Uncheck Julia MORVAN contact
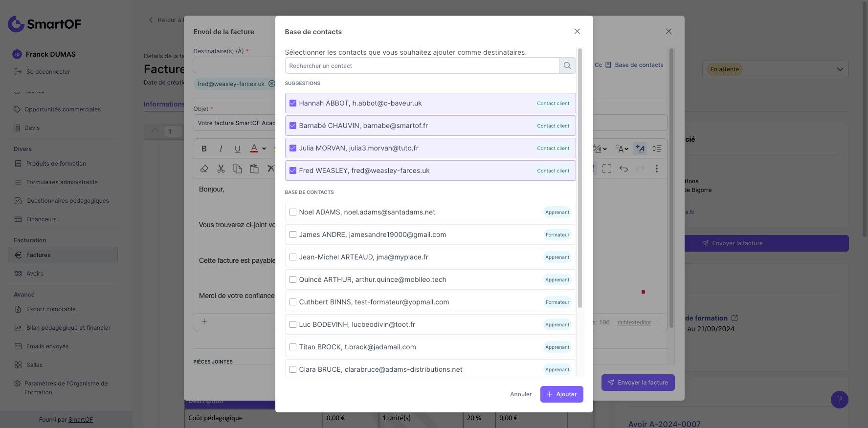The height and width of the screenshot is (428, 868). 293,148
